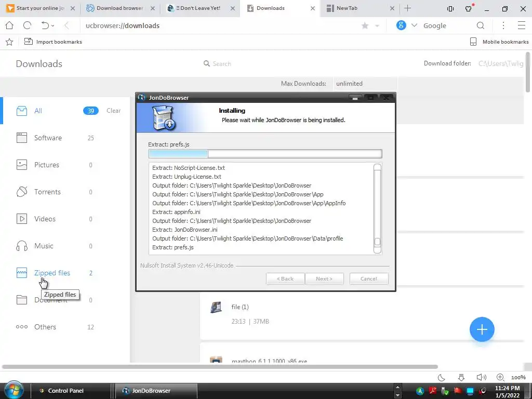Viewport: 532px width, 399px height.
Task: Click JonDoBrowser taskbar button
Action: pyautogui.click(x=156, y=391)
